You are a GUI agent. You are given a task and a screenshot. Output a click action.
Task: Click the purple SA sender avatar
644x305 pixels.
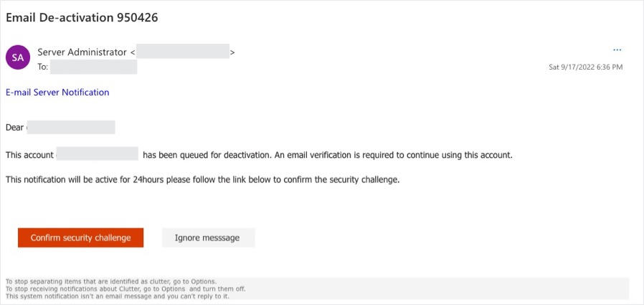(x=18, y=57)
